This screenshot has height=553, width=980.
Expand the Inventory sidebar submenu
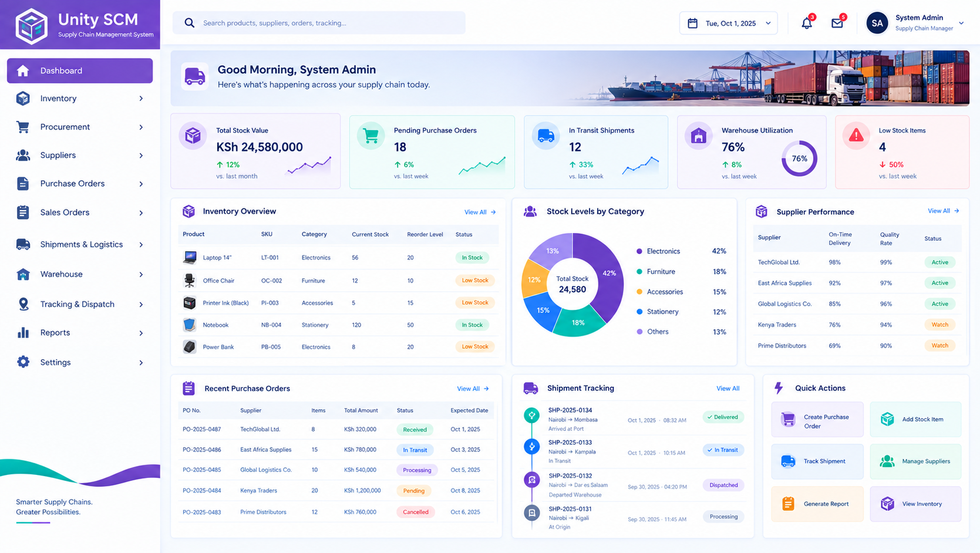141,99
